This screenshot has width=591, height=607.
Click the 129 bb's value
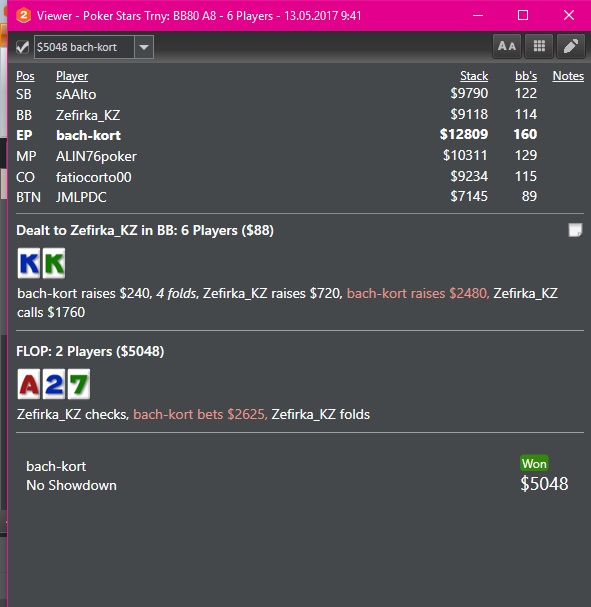pyautogui.click(x=526, y=155)
